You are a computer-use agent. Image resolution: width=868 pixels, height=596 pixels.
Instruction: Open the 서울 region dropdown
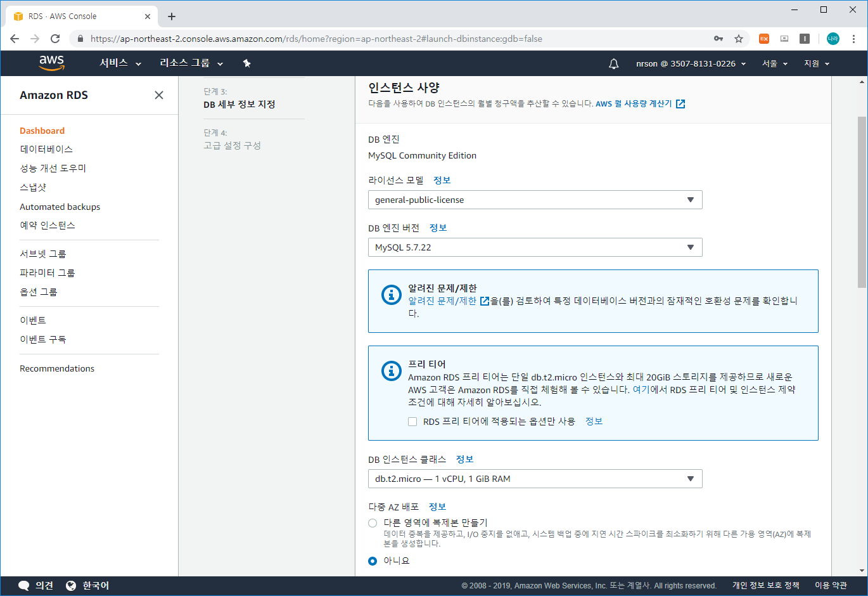[775, 63]
